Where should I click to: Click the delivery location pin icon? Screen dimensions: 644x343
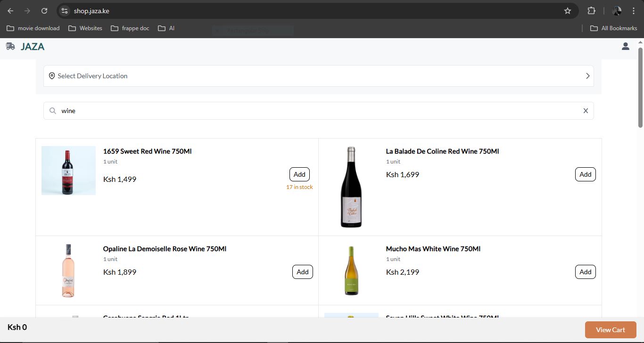click(x=52, y=76)
